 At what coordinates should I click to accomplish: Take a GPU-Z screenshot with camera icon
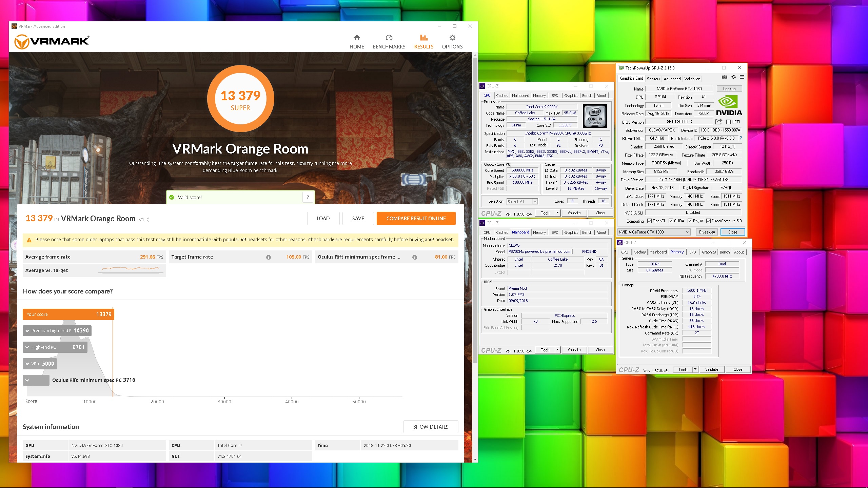pyautogui.click(x=725, y=77)
